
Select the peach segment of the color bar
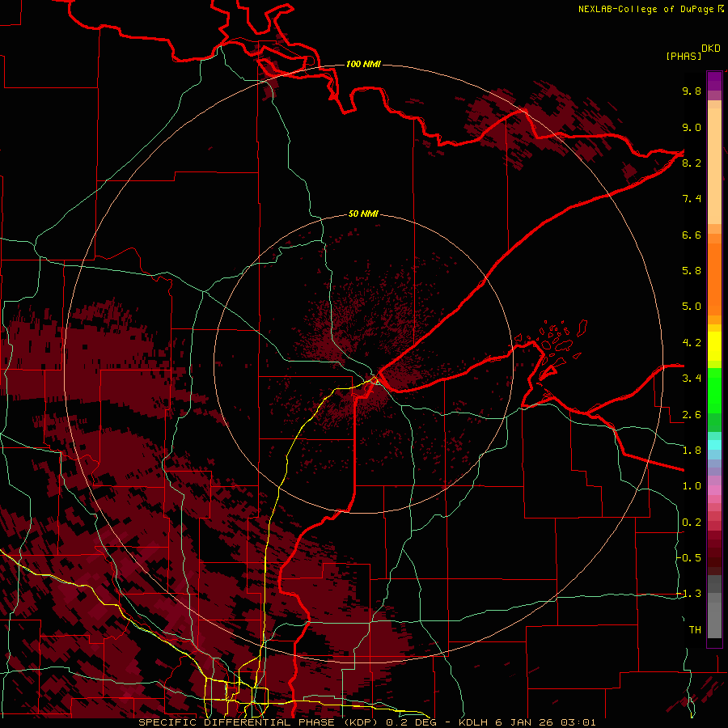pyautogui.click(x=714, y=166)
